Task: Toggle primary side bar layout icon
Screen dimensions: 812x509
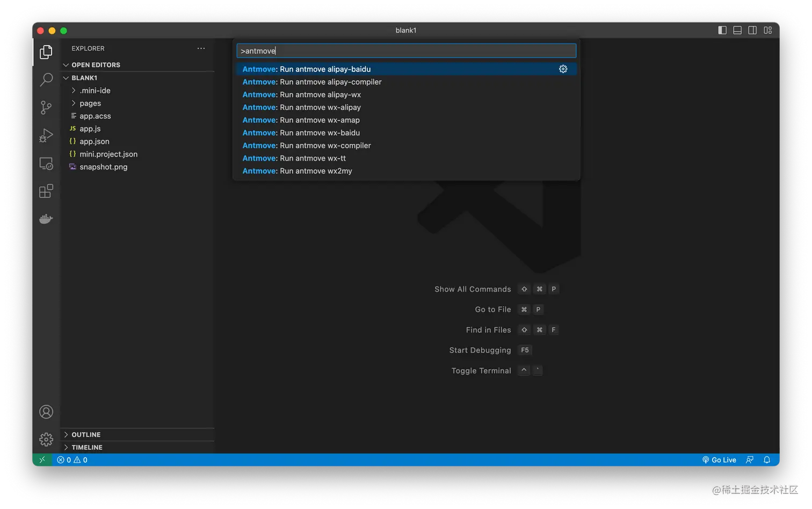Action: click(722, 30)
